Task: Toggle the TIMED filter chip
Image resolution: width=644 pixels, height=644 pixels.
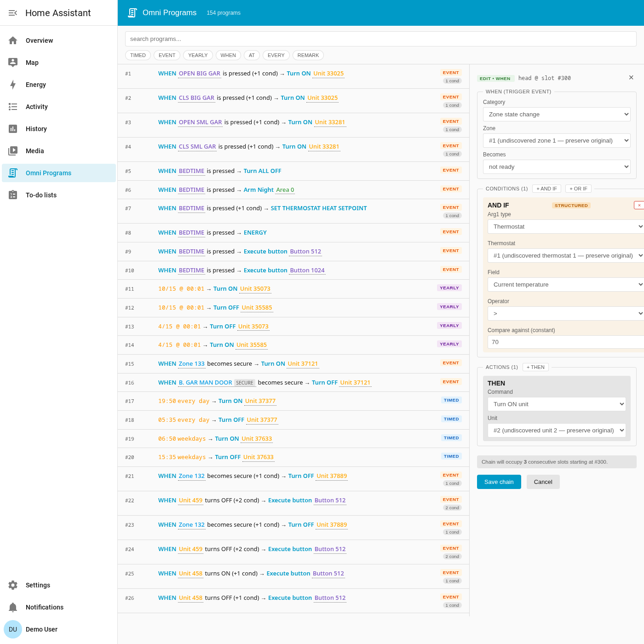Action: [x=138, y=55]
